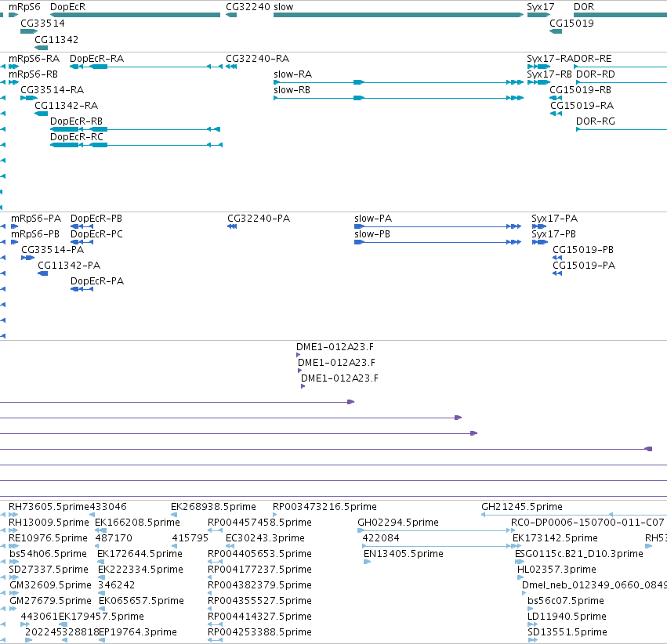Click transcript CG15019-RA
Screen dimensions: 667x644
point(582,106)
